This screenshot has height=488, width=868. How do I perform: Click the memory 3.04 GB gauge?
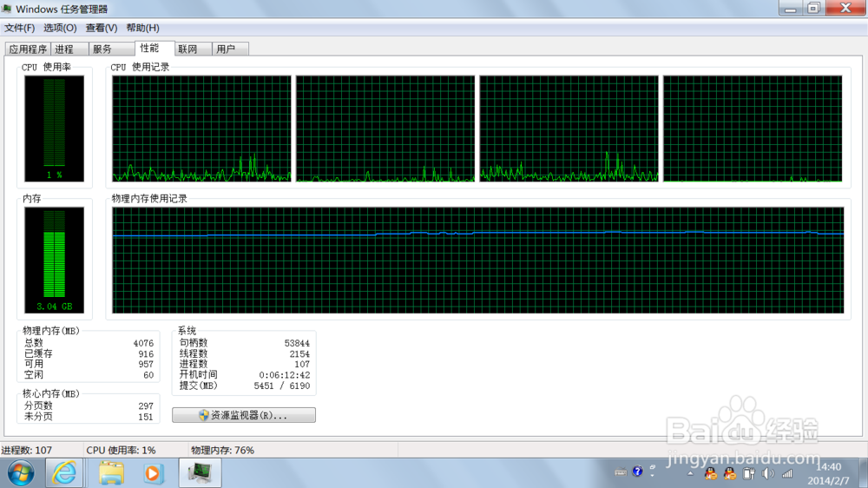point(54,260)
